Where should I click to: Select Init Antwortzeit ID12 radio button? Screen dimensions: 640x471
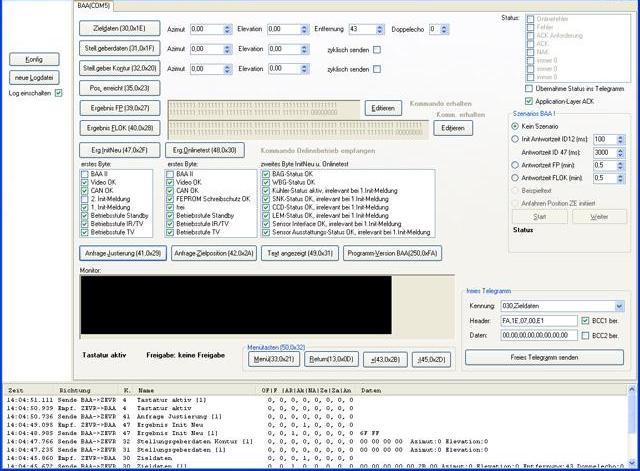[x=515, y=139]
